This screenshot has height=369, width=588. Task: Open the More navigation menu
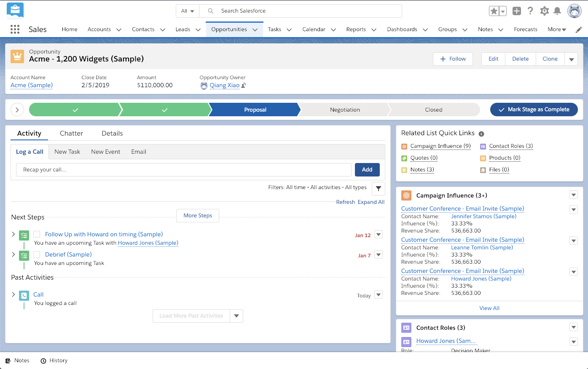556,29
